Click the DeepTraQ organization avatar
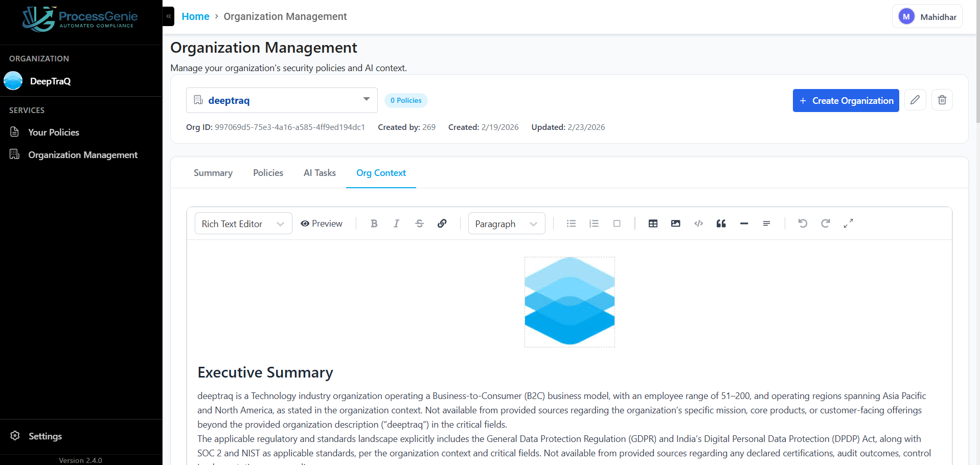980x465 pixels. 13,81
